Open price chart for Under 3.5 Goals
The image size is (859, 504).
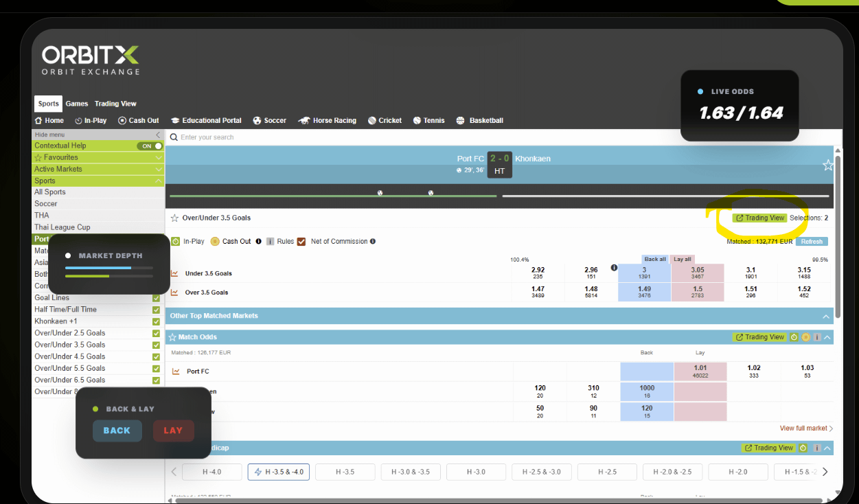(174, 273)
